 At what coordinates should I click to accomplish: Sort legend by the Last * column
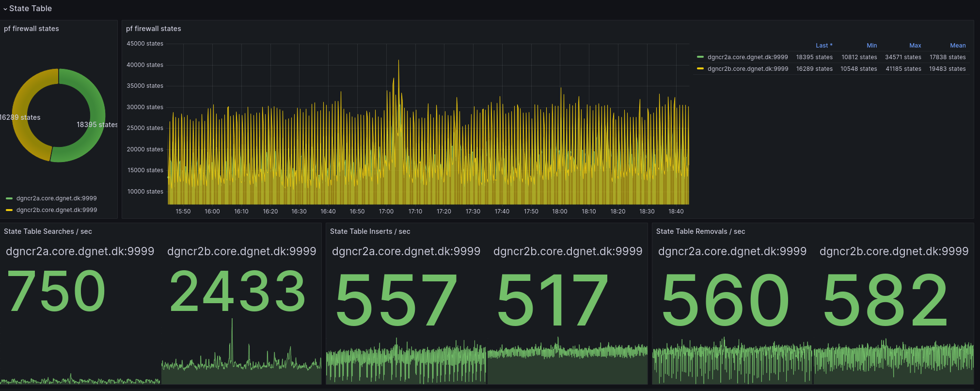(x=824, y=46)
